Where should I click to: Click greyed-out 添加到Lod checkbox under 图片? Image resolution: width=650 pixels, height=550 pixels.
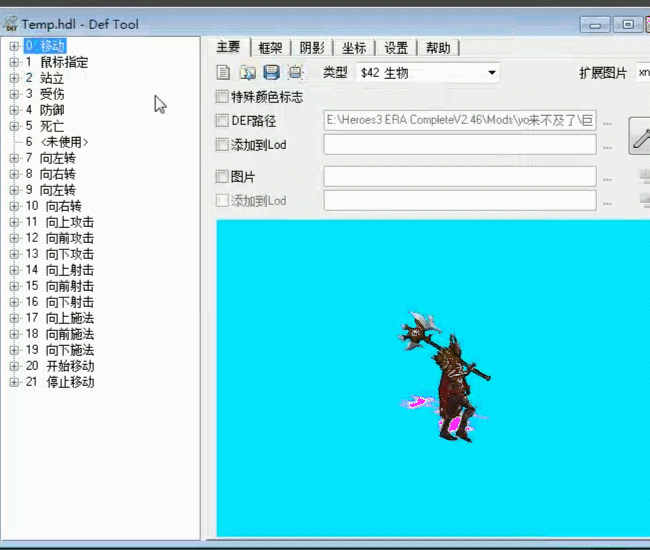(x=222, y=201)
